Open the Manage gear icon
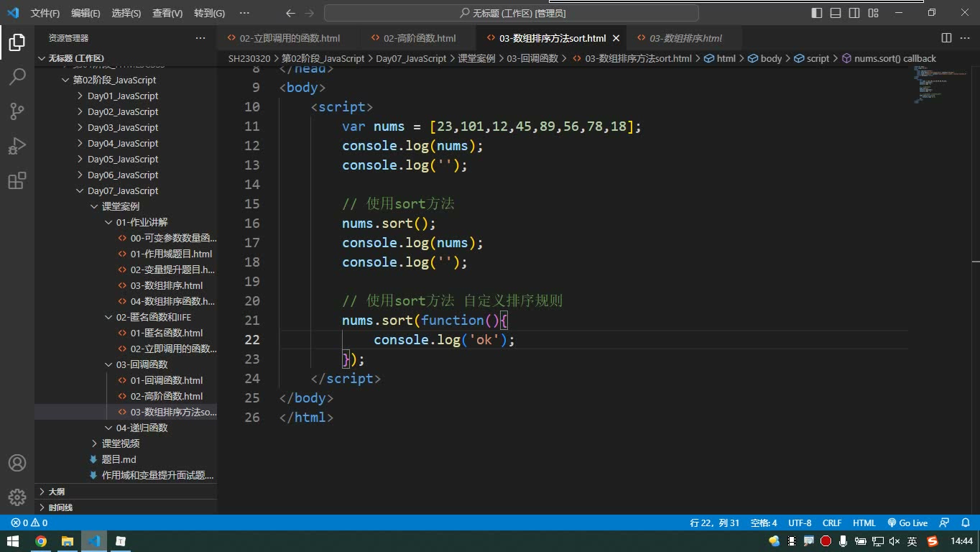This screenshot has width=980, height=552. click(17, 497)
